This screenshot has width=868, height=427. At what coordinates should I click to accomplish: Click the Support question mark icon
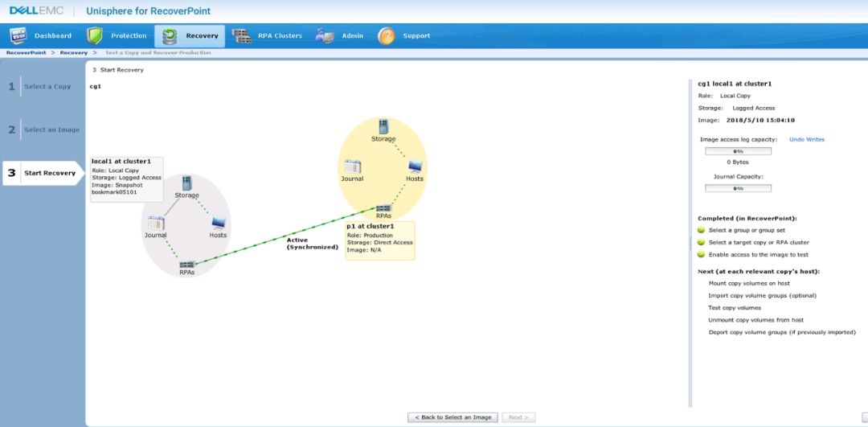point(387,36)
